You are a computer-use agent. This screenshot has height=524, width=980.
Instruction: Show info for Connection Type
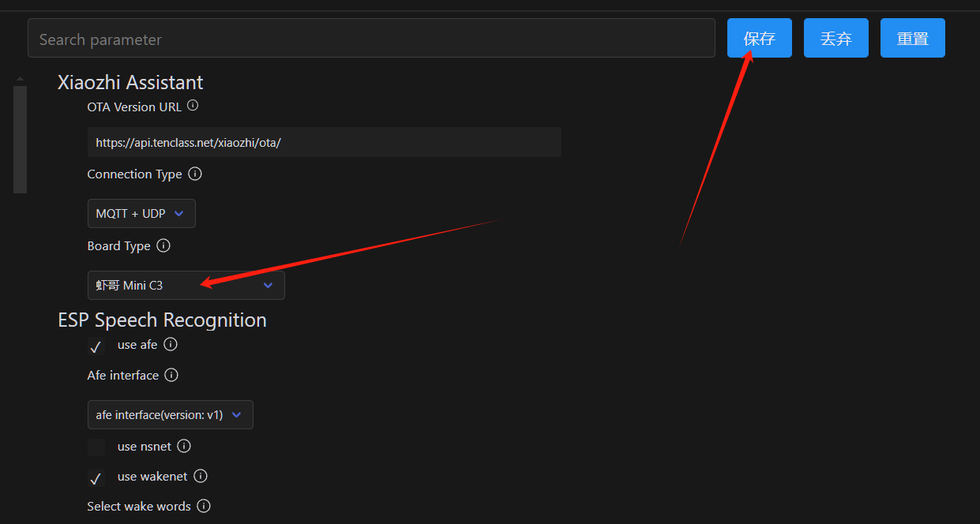[x=195, y=174]
